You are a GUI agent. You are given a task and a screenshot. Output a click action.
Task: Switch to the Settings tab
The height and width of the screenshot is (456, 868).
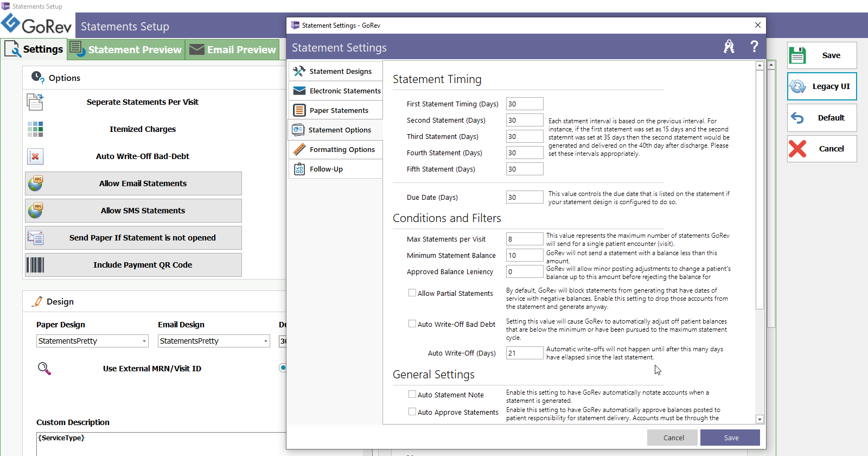coord(34,49)
